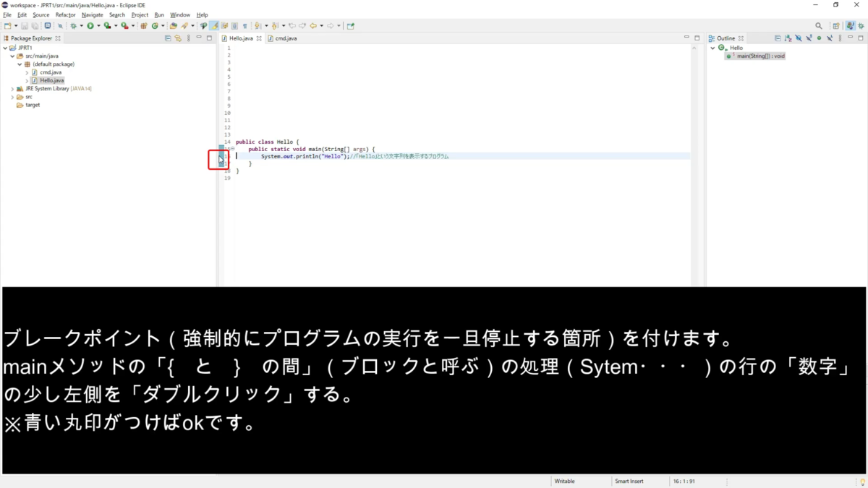Click the Save toolbar icon
Image resolution: width=868 pixels, height=488 pixels.
tap(24, 25)
